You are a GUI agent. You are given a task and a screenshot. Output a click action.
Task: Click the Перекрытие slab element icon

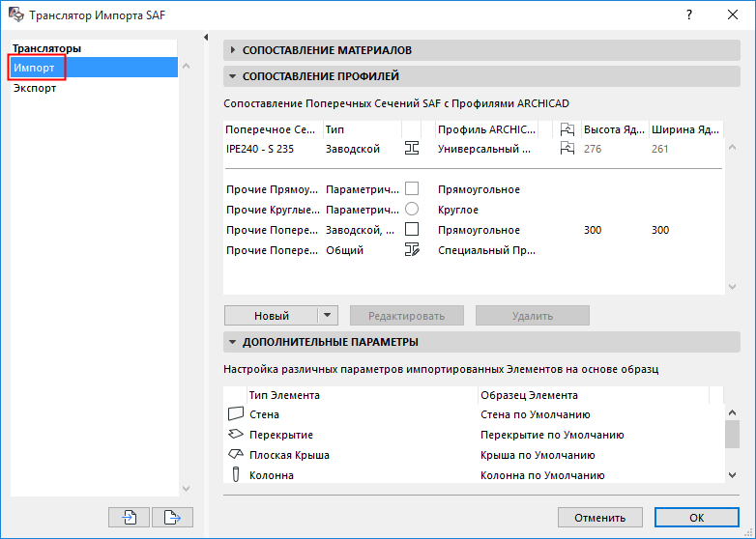[x=235, y=435]
